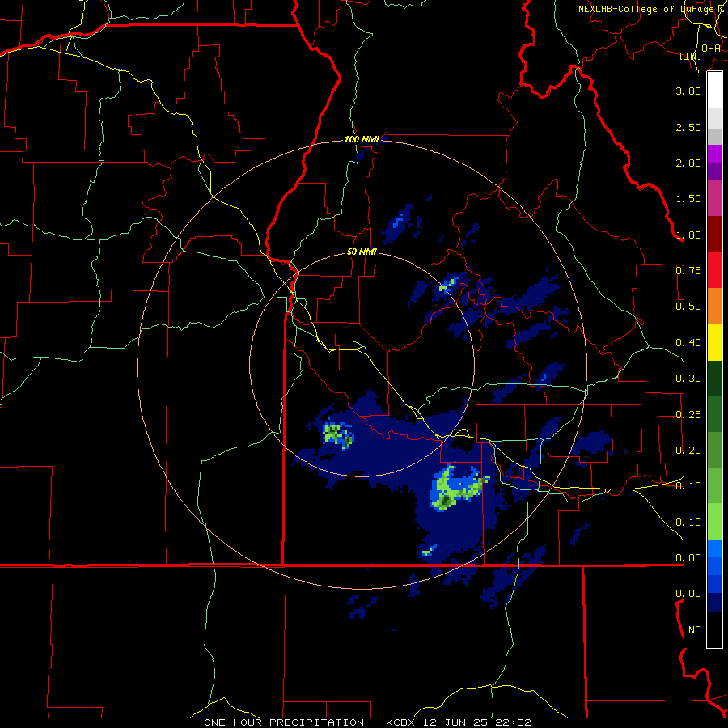Select the 0.30 legend value
Image resolution: width=728 pixels, height=728 pixels.
(x=688, y=379)
